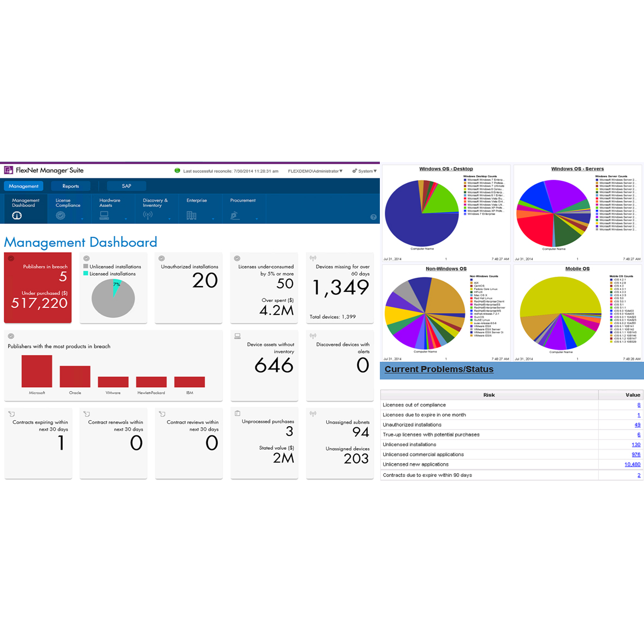This screenshot has height=644, width=644.
Task: Click the Microsoft bar in breach chart
Action: tap(37, 371)
